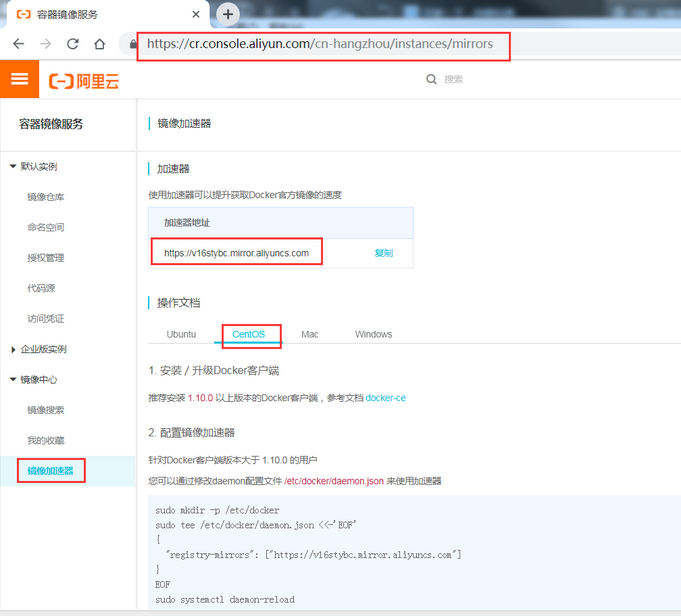The height and width of the screenshot is (616, 681).
Task: Click the /etc/docker/daemon.json path text
Action: click(x=334, y=481)
